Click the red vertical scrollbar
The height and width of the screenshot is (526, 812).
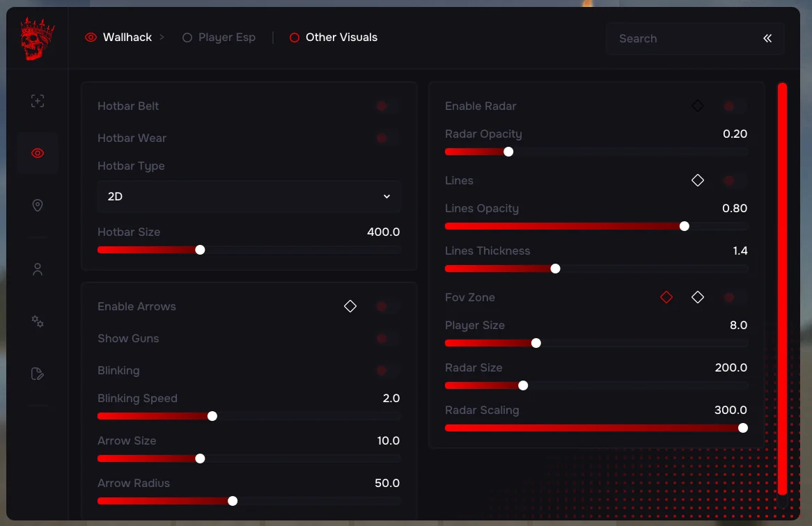[782, 289]
